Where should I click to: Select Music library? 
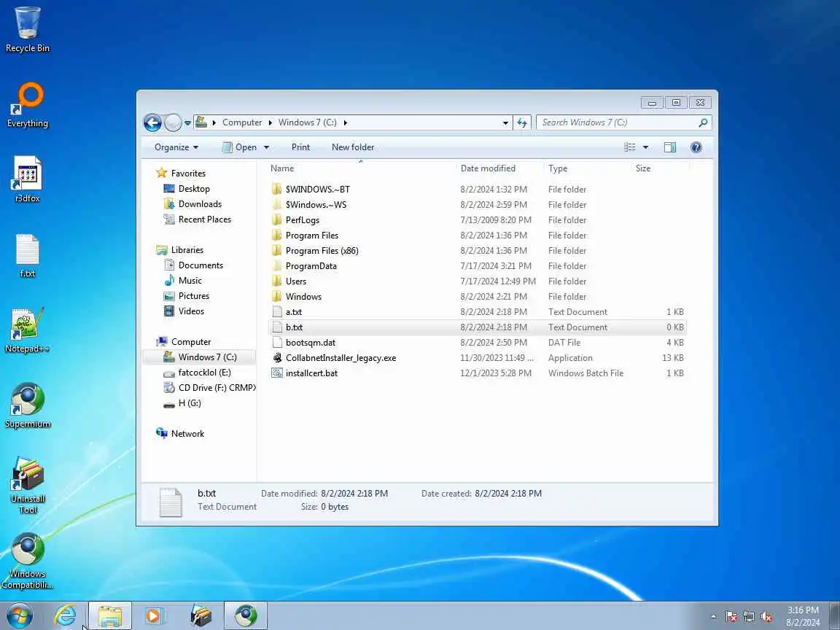point(183,281)
